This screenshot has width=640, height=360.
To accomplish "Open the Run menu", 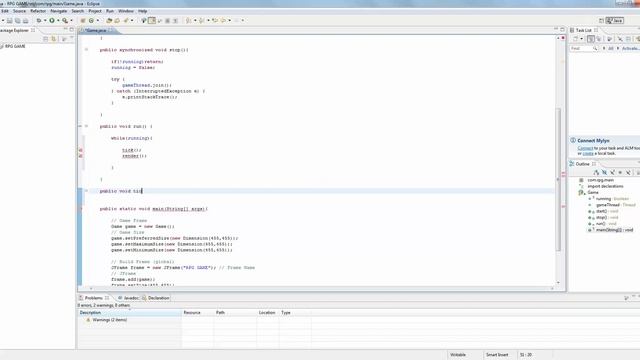I will pyautogui.click(x=110, y=11).
